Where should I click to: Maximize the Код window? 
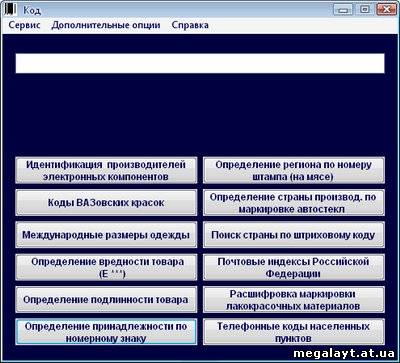click(365, 9)
